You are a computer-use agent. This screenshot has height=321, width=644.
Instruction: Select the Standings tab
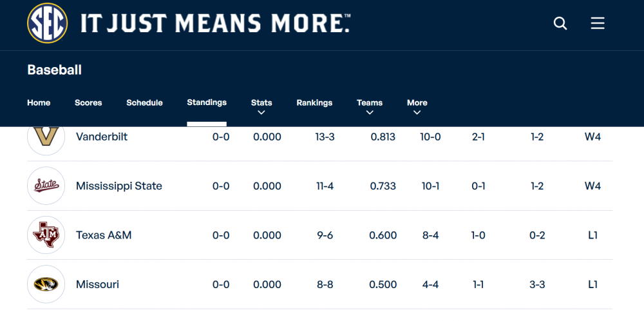[207, 102]
